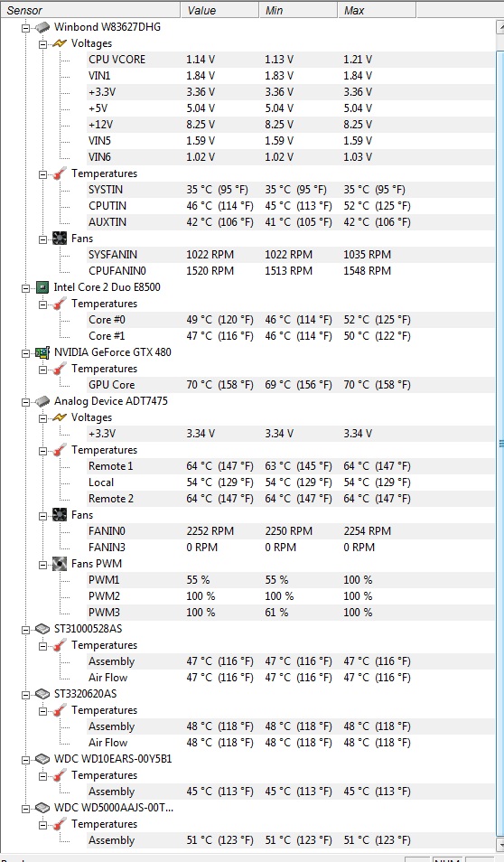Select the GPU Core temperature row

(247, 385)
